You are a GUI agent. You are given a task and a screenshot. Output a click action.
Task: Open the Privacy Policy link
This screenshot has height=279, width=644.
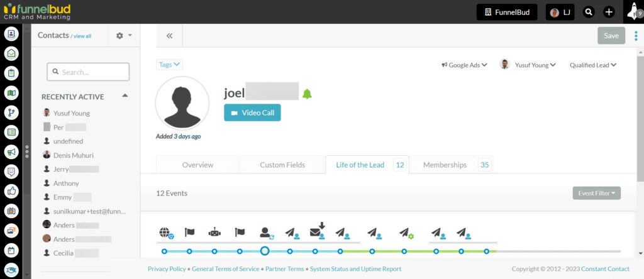point(167,269)
